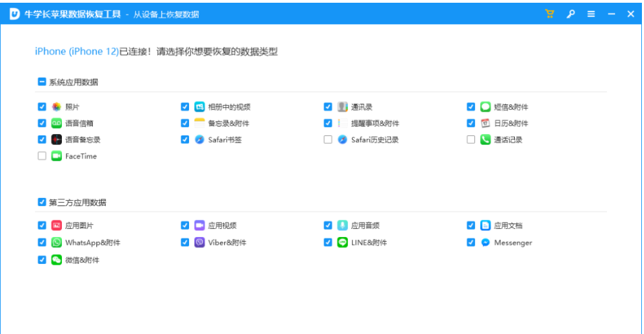The image size is (644, 334).
Task: Uncheck the Messenger checkbox
Action: (471, 243)
